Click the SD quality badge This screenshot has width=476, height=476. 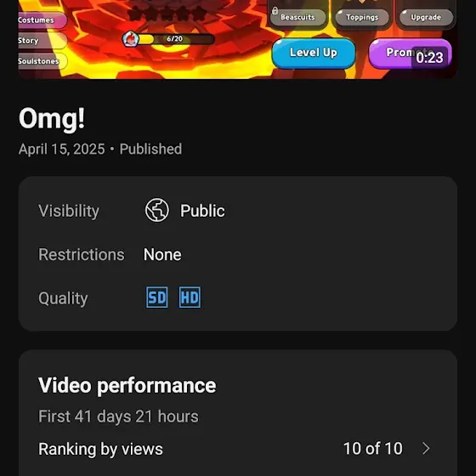(x=157, y=297)
